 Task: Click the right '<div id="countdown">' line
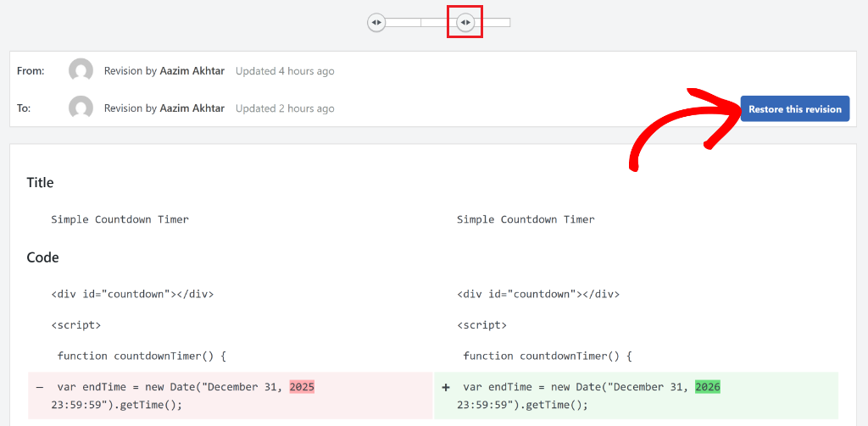(538, 295)
